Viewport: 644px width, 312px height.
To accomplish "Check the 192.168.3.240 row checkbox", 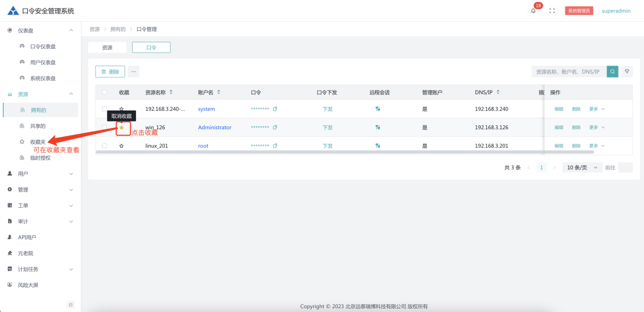I will tap(105, 109).
